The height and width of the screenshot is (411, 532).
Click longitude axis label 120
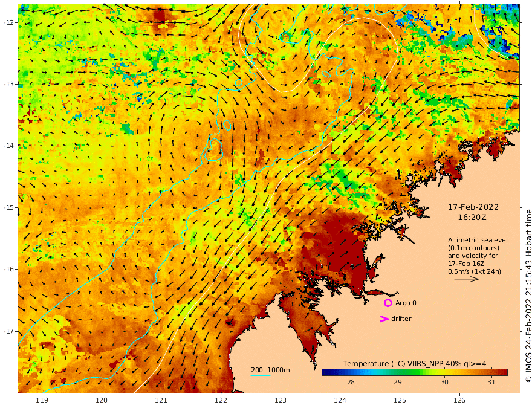click(x=102, y=400)
